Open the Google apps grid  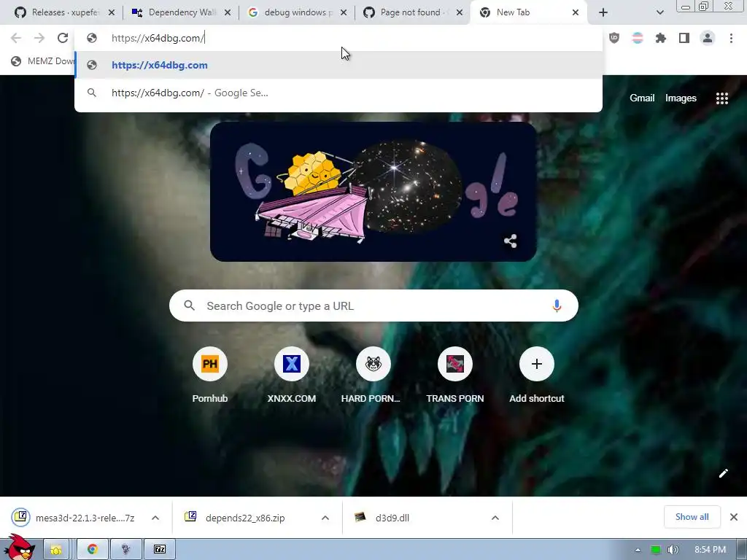pyautogui.click(x=721, y=98)
